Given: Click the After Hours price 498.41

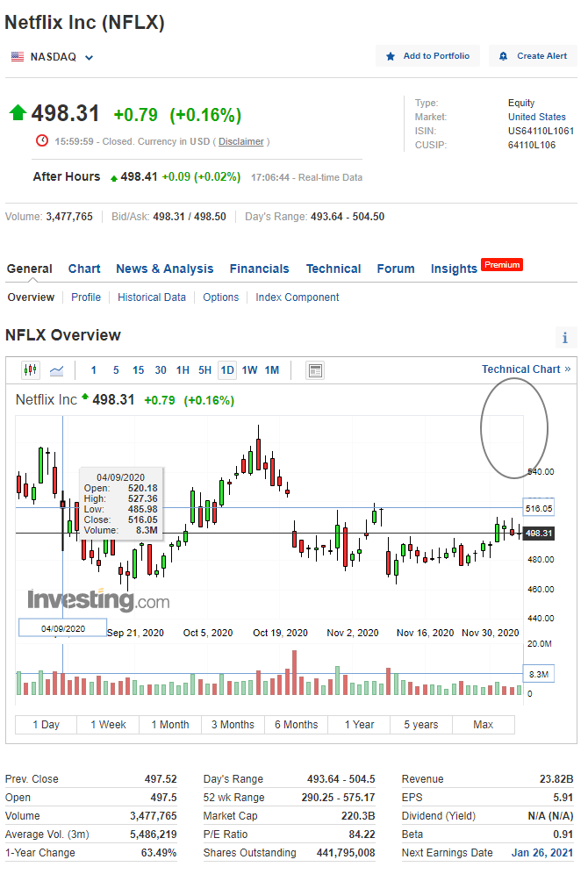Looking at the screenshot, I should [139, 176].
